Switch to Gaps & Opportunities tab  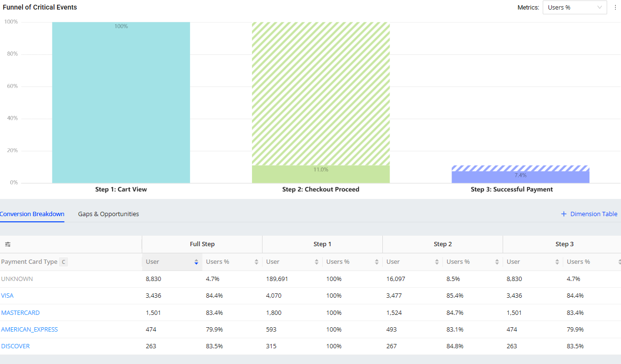click(x=108, y=214)
